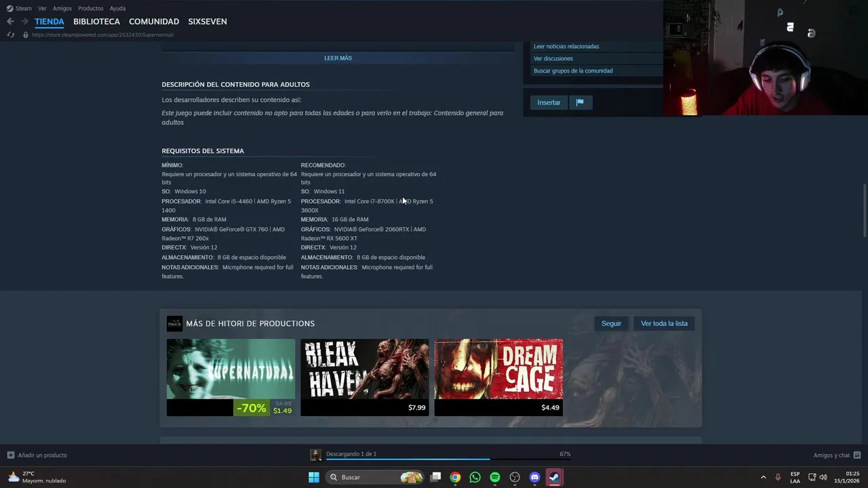Click the download progress bar
This screenshot has height=488, width=868.
point(448,460)
